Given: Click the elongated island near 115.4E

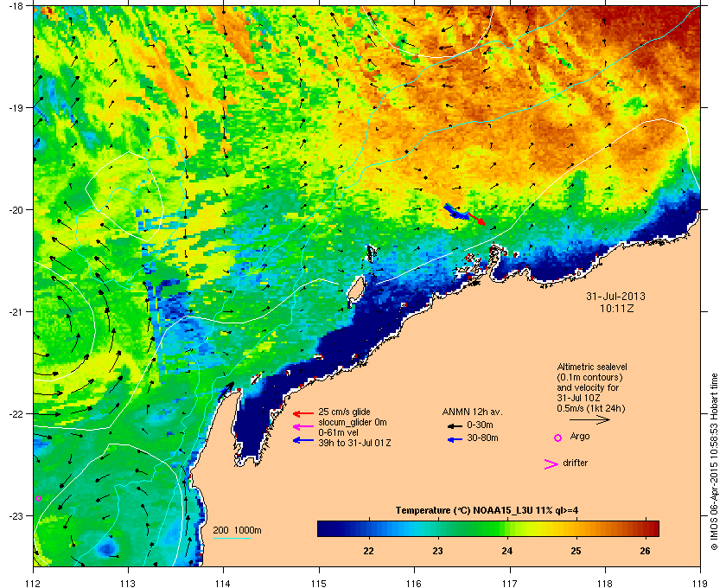Looking at the screenshot, I should tap(355, 288).
